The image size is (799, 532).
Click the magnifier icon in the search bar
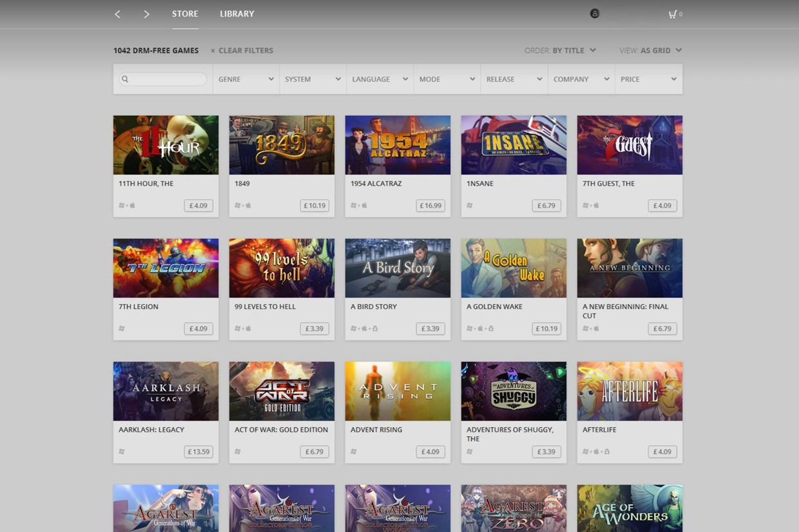pyautogui.click(x=124, y=79)
